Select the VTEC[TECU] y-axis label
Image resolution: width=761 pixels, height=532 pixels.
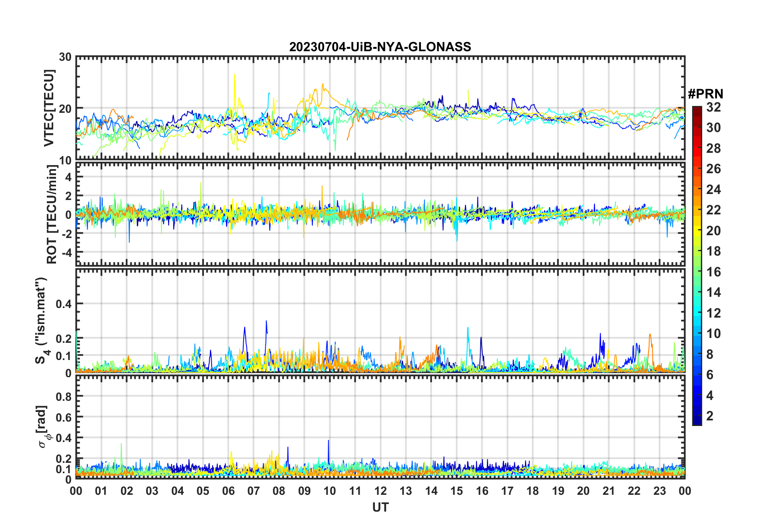49,108
